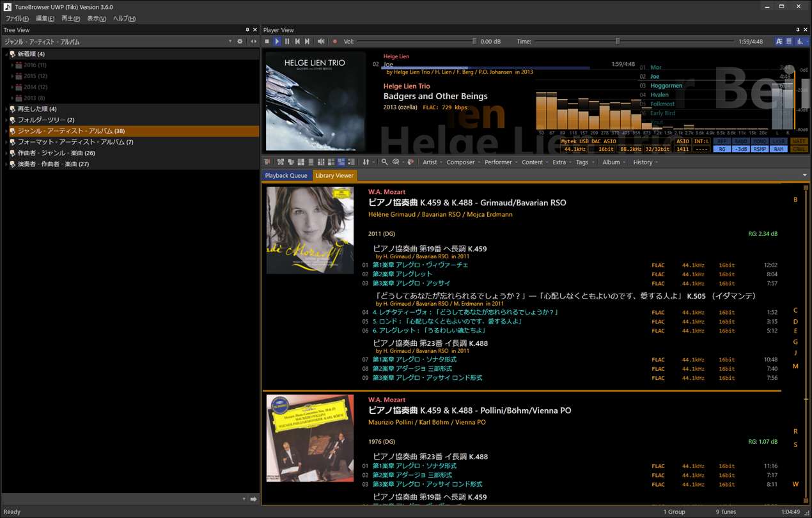Click the volume slider handle
This screenshot has width=812, height=518.
474,42
